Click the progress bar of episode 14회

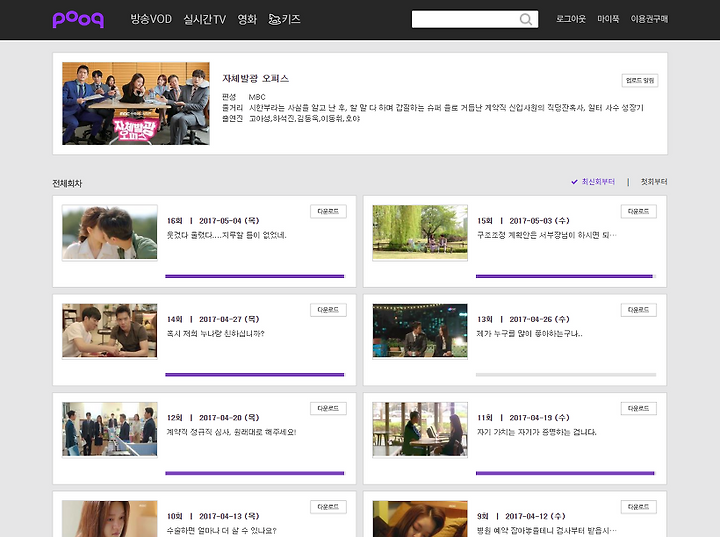pyautogui.click(x=254, y=375)
